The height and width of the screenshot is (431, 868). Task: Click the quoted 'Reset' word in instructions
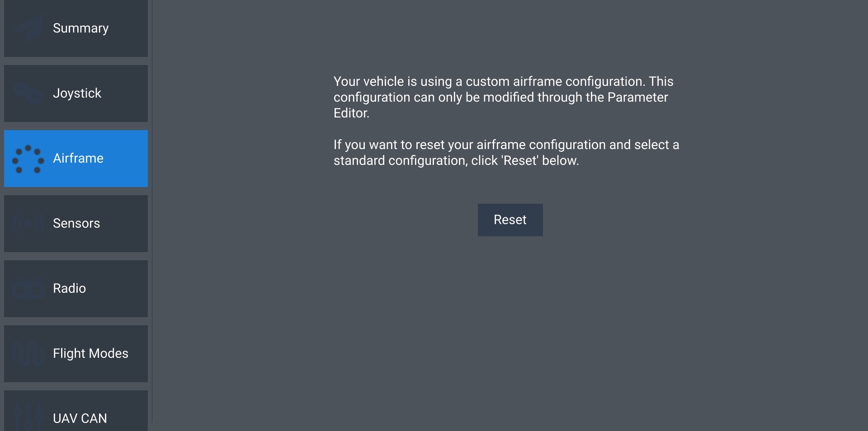520,161
